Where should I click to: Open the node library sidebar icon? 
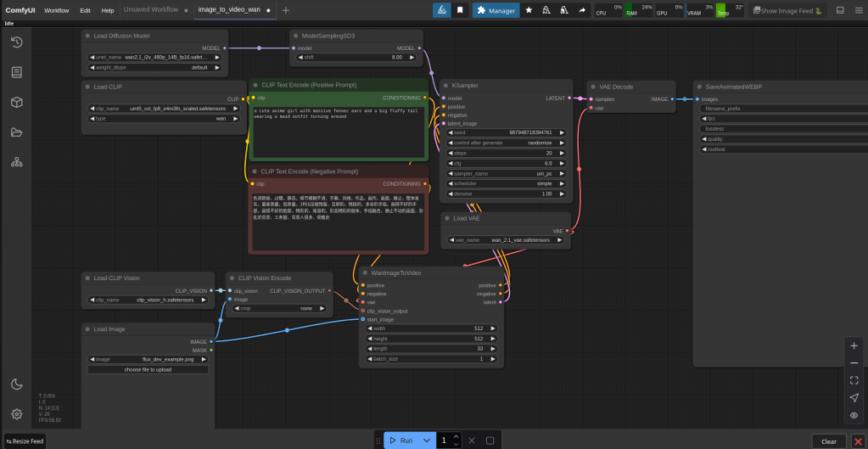coord(16,72)
